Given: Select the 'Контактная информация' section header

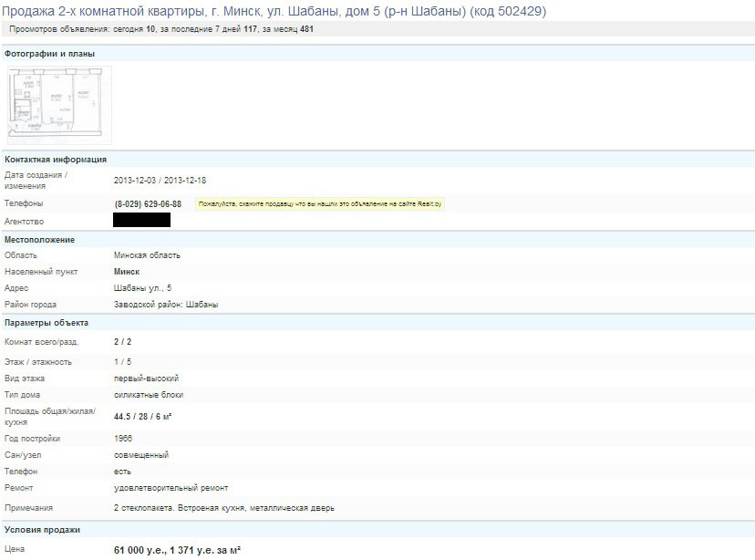Looking at the screenshot, I should (x=56, y=160).
